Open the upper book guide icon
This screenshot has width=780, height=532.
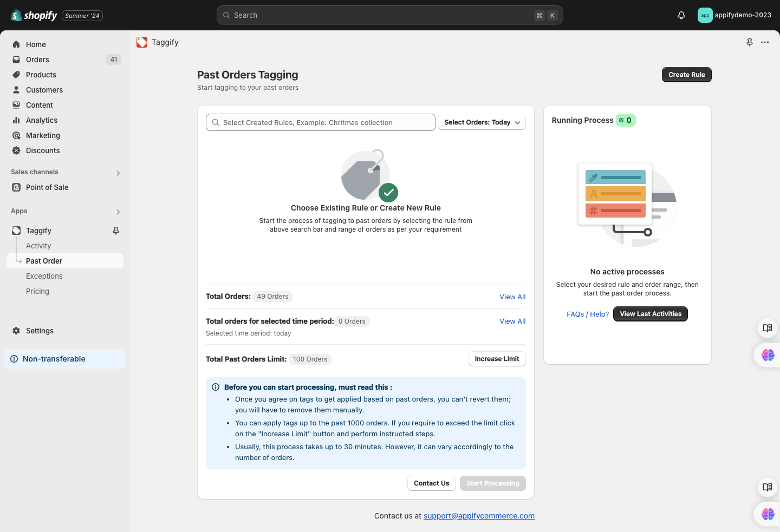[768, 328]
